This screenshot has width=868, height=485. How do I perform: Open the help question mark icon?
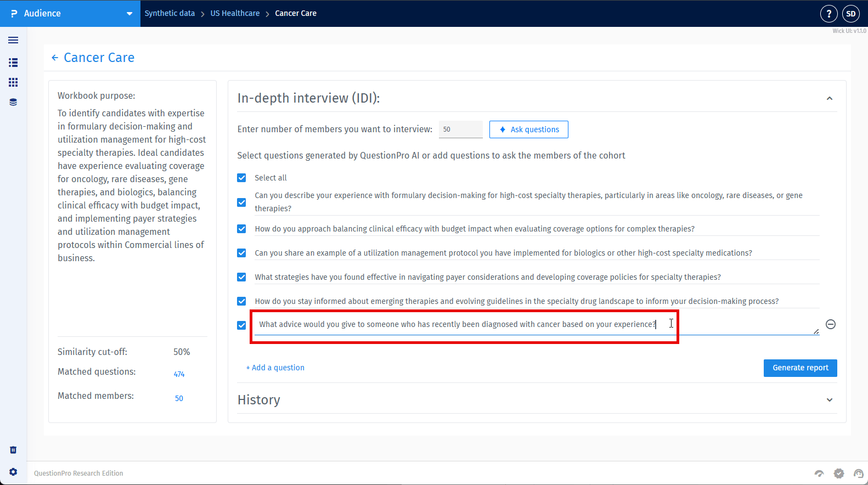click(x=829, y=14)
